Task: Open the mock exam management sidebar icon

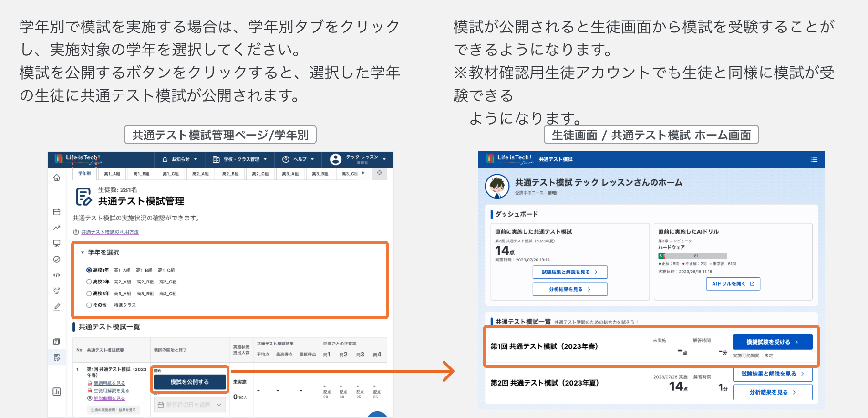Action: point(57,357)
